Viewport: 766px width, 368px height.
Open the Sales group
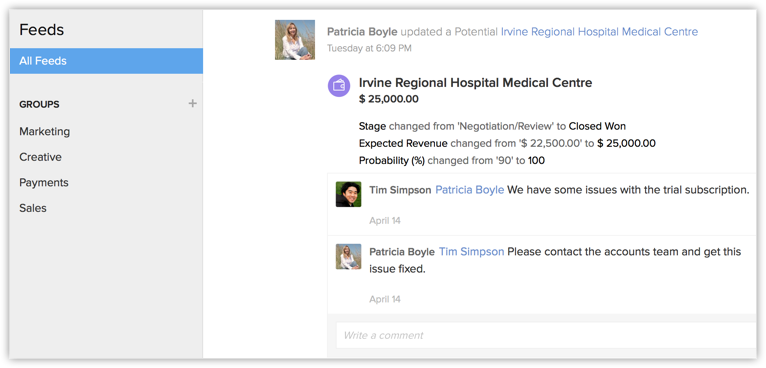point(33,208)
